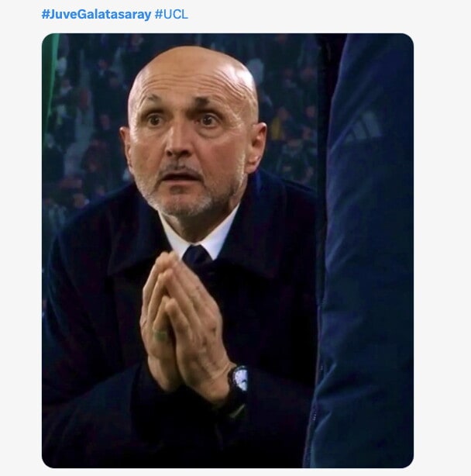Open the #JuveGalatasaray hashtag link

pyautogui.click(x=96, y=14)
